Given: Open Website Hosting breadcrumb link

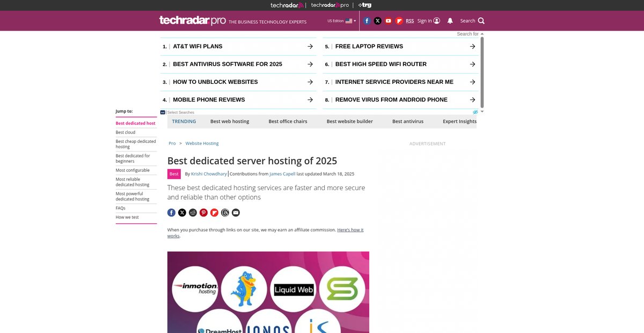Looking at the screenshot, I should pyautogui.click(x=202, y=143).
